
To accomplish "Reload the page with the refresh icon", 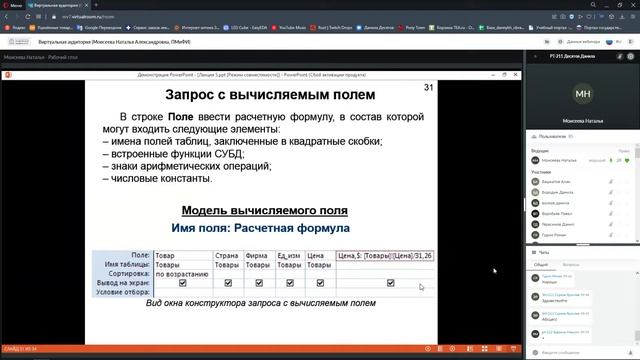I will coord(27,17).
